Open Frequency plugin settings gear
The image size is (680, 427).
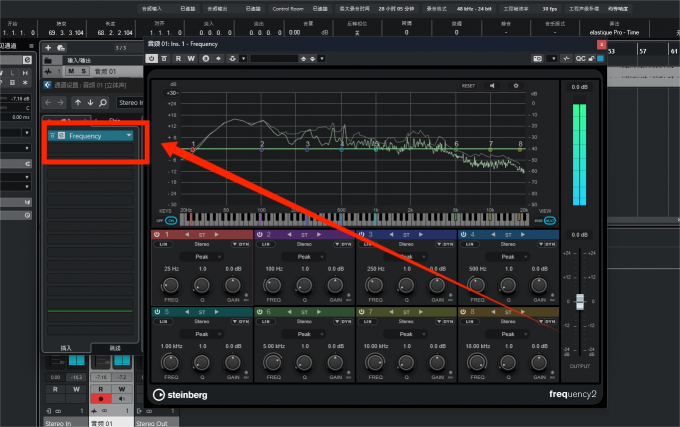pyautogui.click(x=516, y=86)
